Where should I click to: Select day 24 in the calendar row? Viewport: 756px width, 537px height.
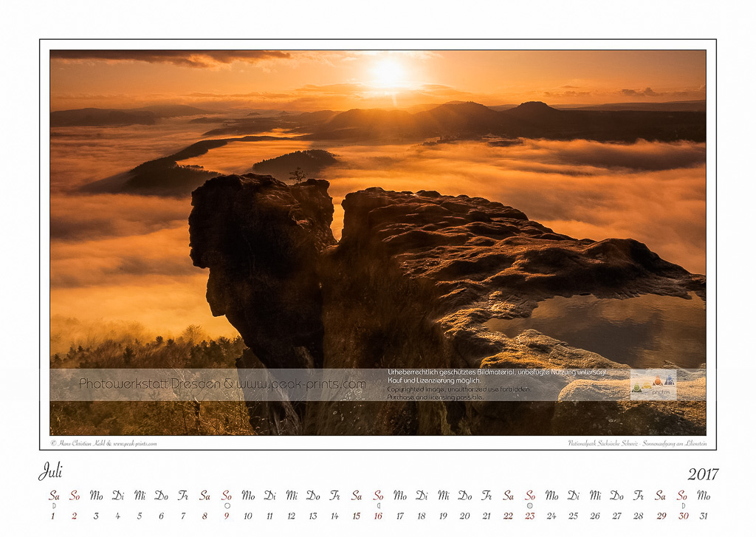click(x=551, y=516)
